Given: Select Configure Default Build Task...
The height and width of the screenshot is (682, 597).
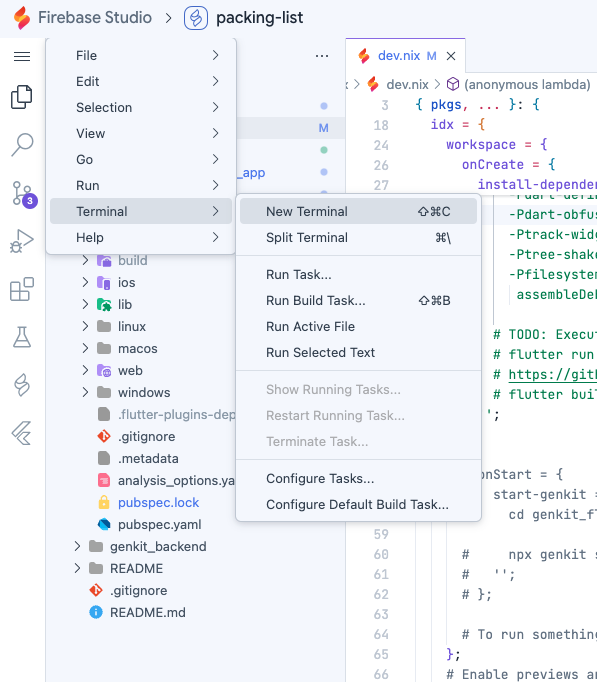Looking at the screenshot, I should point(358,505).
